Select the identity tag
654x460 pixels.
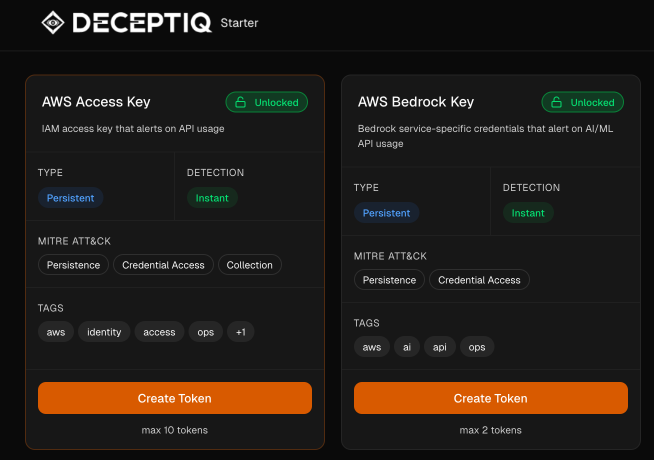104,332
